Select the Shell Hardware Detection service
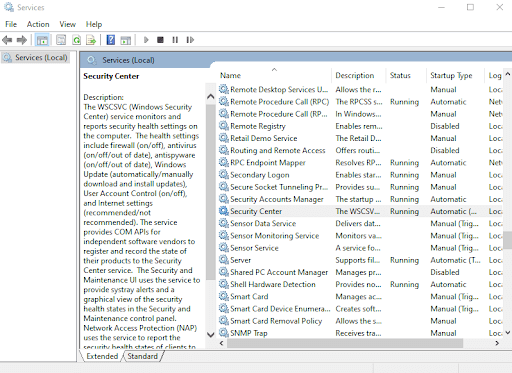 pos(360,284)
